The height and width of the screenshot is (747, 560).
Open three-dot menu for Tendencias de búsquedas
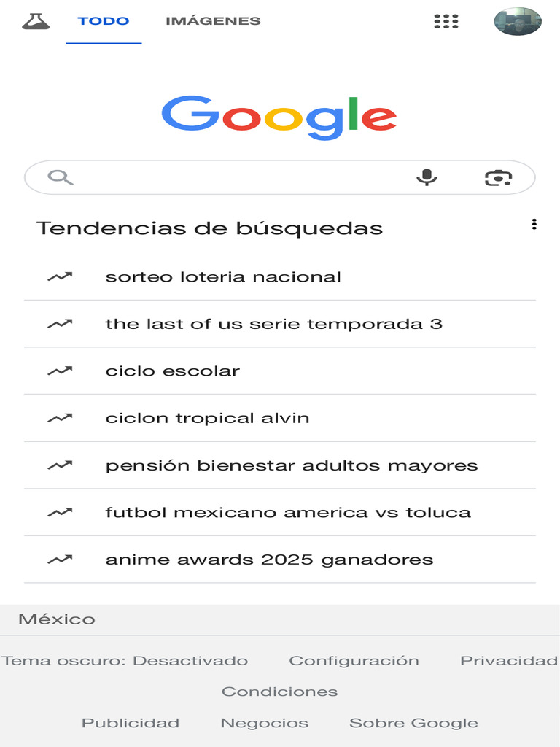[534, 225]
